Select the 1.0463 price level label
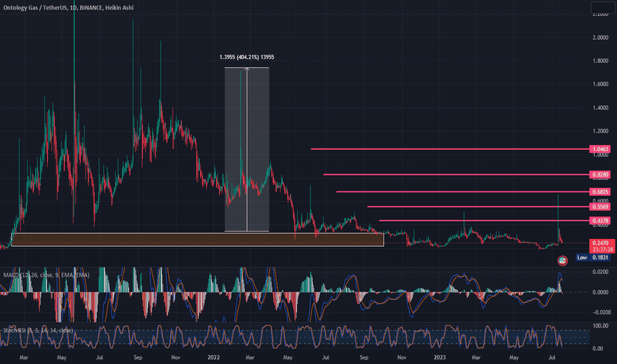The width and height of the screenshot is (617, 364). pyautogui.click(x=600, y=149)
